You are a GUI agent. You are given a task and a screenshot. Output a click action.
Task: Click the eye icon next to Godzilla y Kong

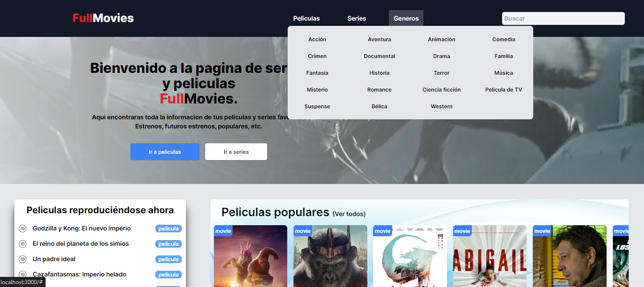tap(23, 229)
